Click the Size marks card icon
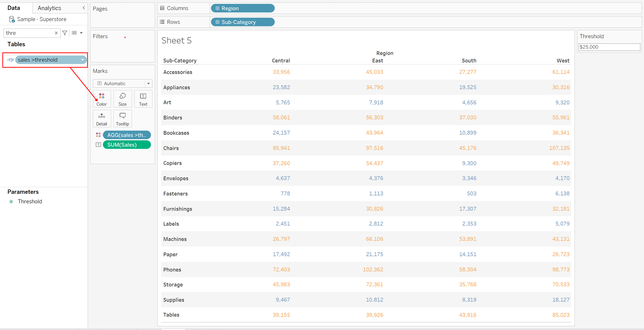644x330 pixels. (122, 99)
